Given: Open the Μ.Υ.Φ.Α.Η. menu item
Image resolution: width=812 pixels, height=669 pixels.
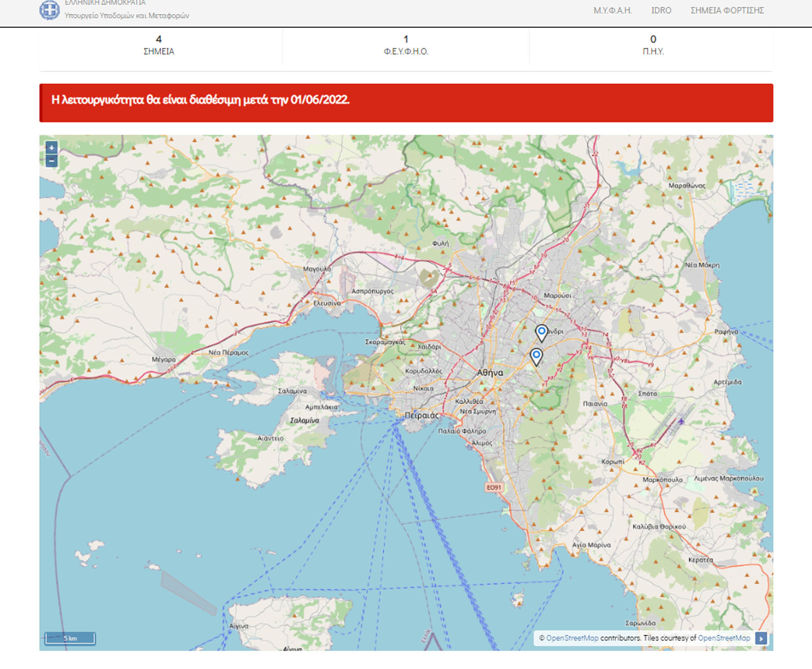Looking at the screenshot, I should (x=612, y=10).
